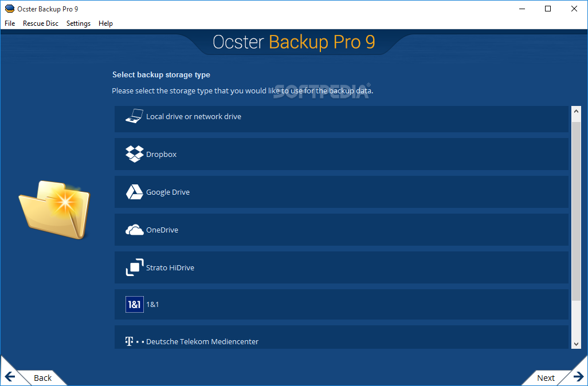Close the Ocster Backup Pro window
Viewport: 588px width, 386px height.
tap(574, 9)
